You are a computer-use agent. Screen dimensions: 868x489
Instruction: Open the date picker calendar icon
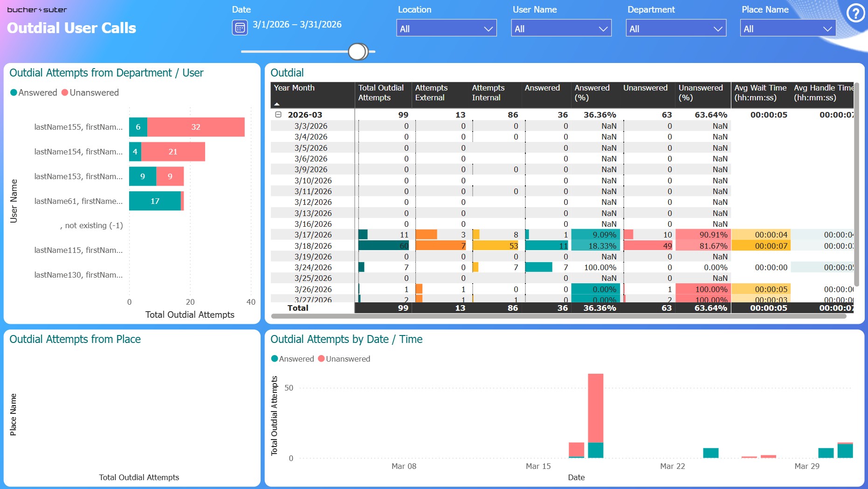pos(240,28)
